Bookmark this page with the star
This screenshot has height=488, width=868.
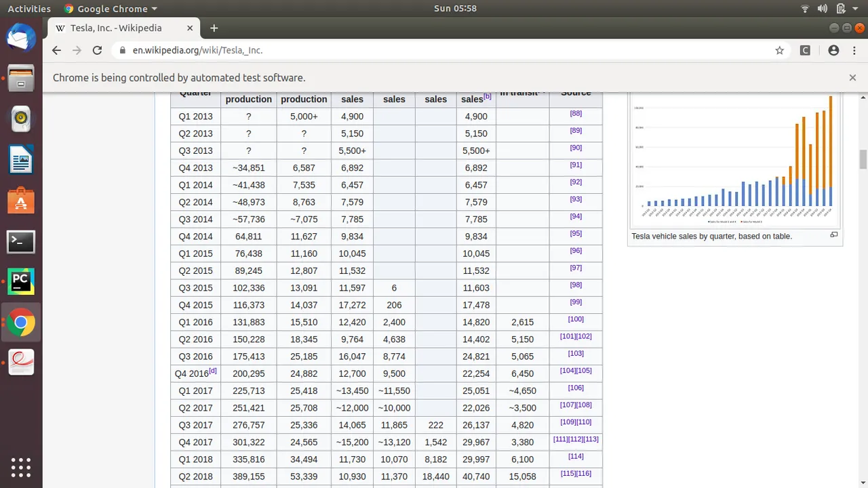780,50
